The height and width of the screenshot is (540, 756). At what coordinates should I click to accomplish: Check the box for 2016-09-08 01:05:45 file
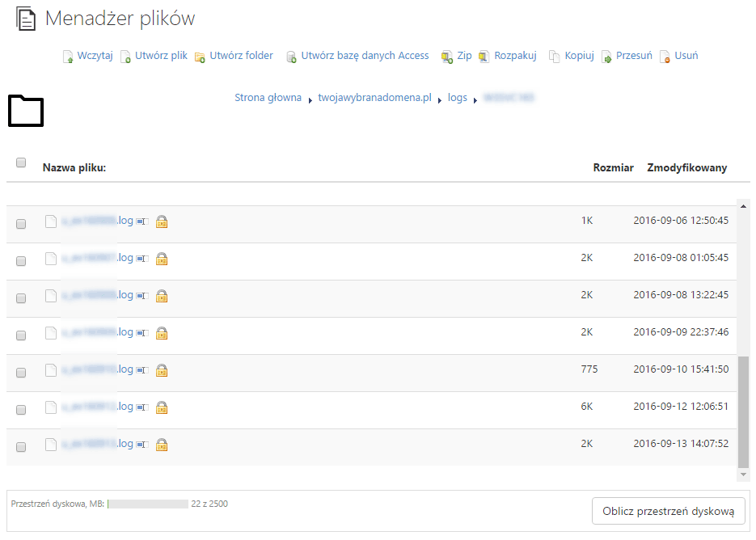21,261
